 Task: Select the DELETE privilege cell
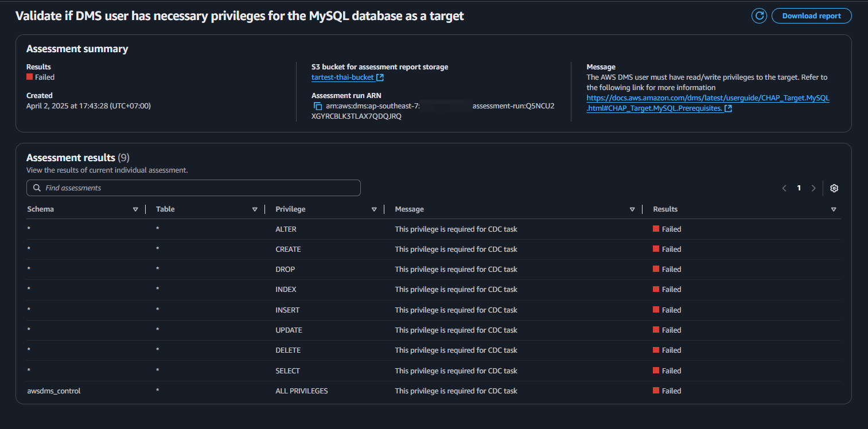click(288, 350)
